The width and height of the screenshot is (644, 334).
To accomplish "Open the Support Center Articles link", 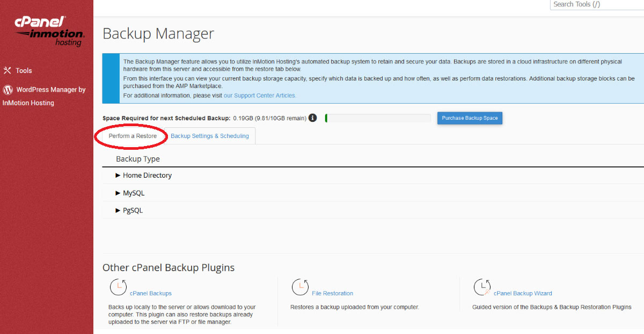I will click(260, 96).
